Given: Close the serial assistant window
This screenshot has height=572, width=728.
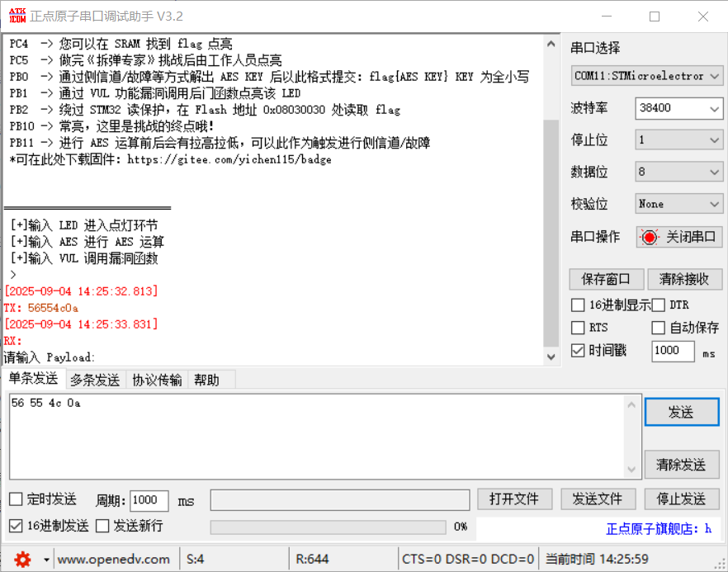Looking at the screenshot, I should [x=703, y=17].
